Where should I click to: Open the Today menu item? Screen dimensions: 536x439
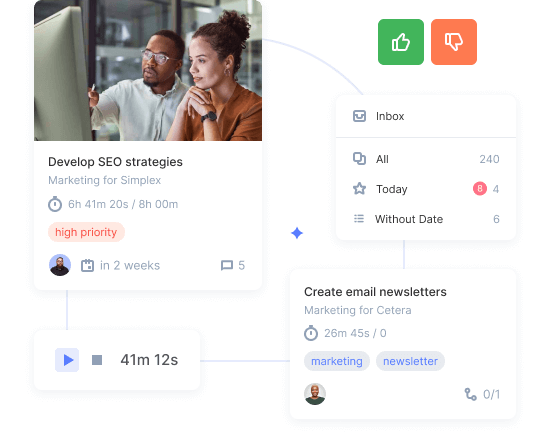(426, 189)
